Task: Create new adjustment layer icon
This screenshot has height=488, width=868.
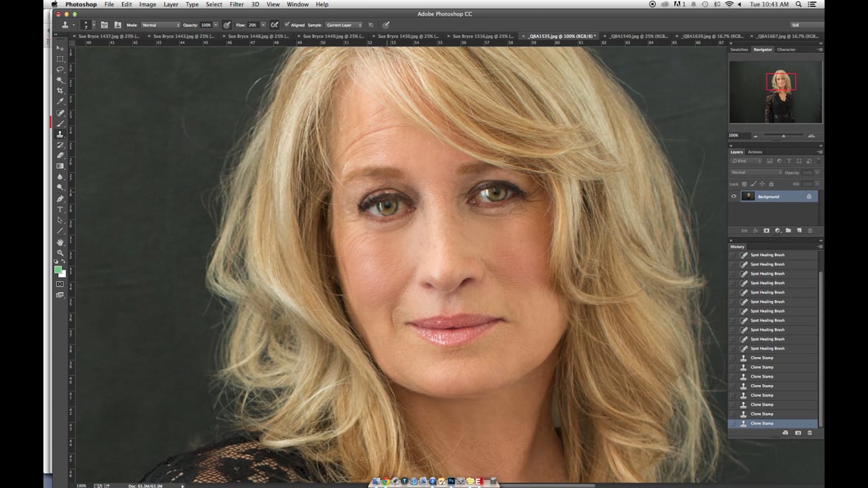Action: click(777, 230)
